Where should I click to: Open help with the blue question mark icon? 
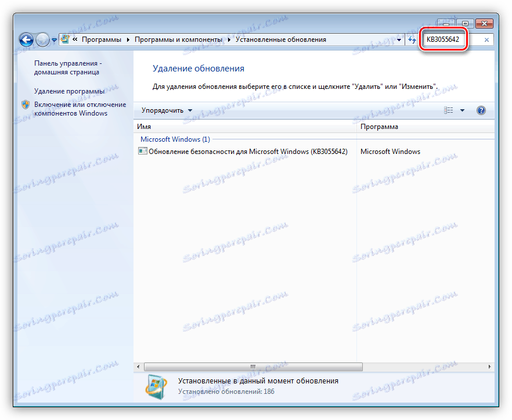pyautogui.click(x=481, y=110)
